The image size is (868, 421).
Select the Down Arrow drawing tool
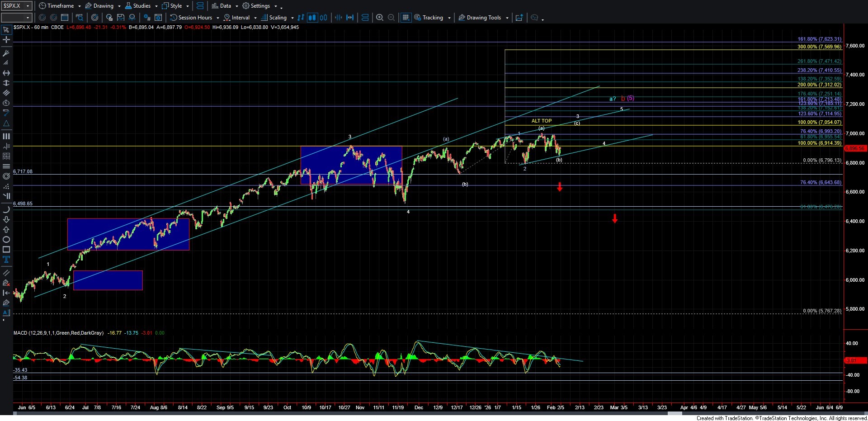(x=6, y=220)
